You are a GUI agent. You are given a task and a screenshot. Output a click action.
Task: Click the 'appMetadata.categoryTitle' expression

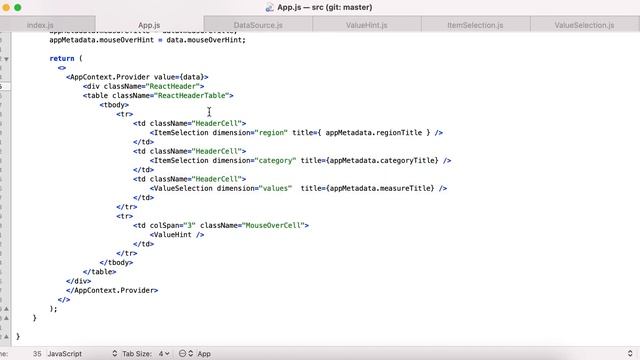tap(382, 160)
